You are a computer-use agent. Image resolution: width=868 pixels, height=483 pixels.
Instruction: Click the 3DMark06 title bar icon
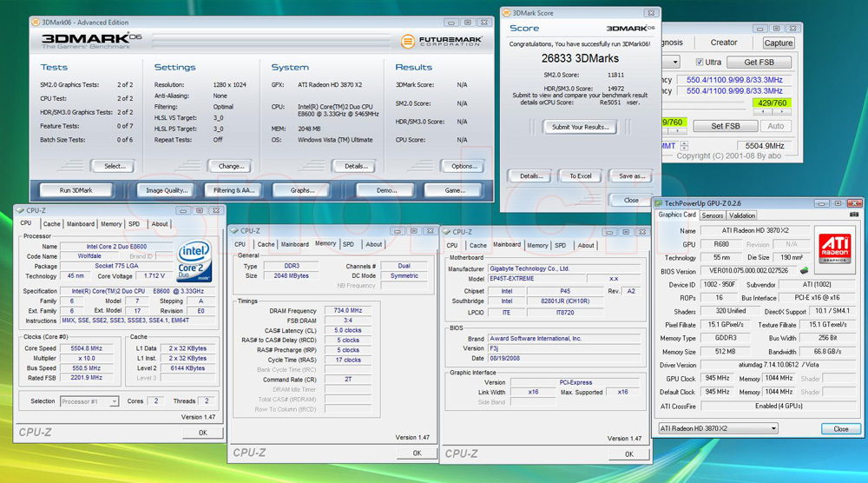36,23
